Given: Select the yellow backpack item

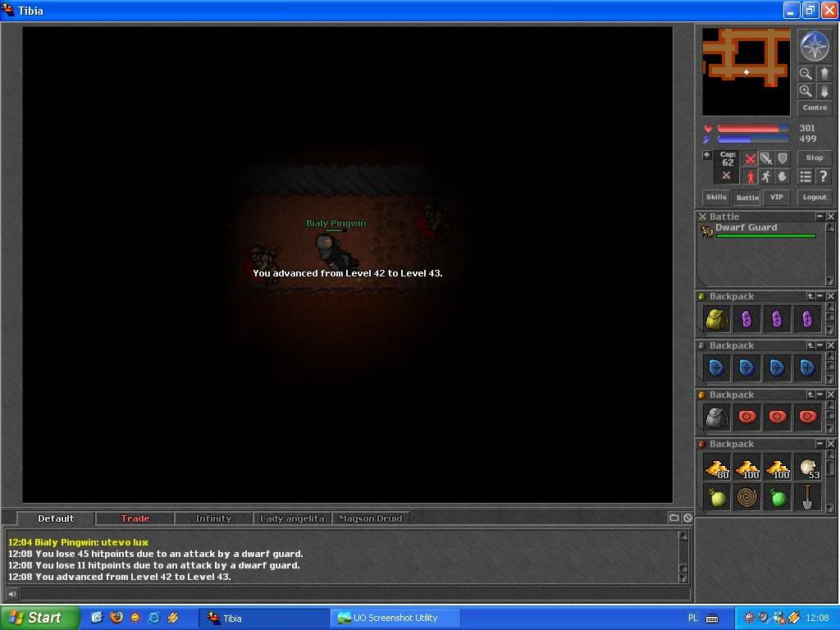Looking at the screenshot, I should click(x=716, y=320).
